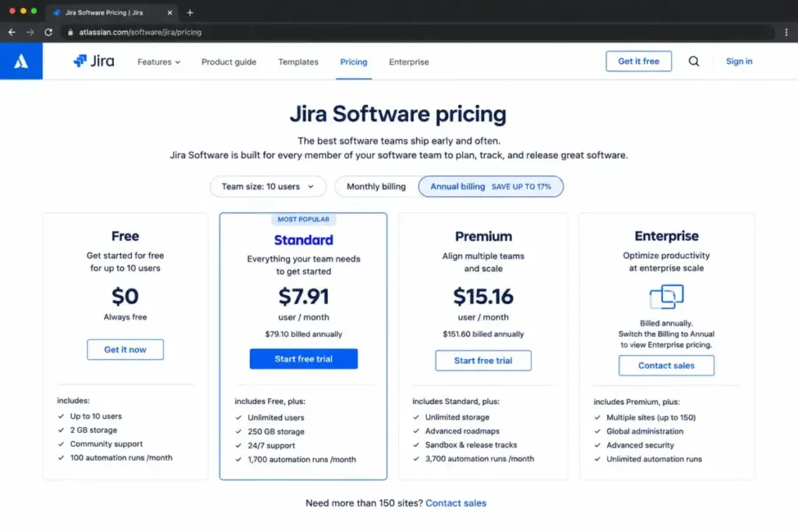Click the Jira Software pricing title
Viewport: 798px width, 532px height.
click(398, 114)
